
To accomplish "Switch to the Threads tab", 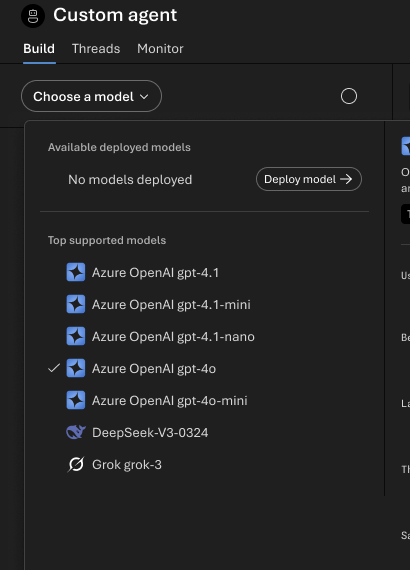I will pos(96,49).
